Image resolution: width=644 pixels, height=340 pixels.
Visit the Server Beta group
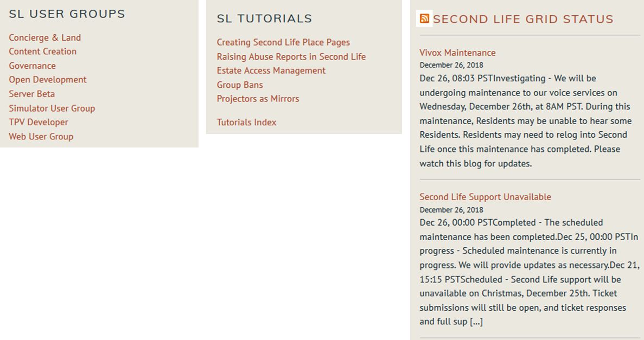(x=31, y=94)
